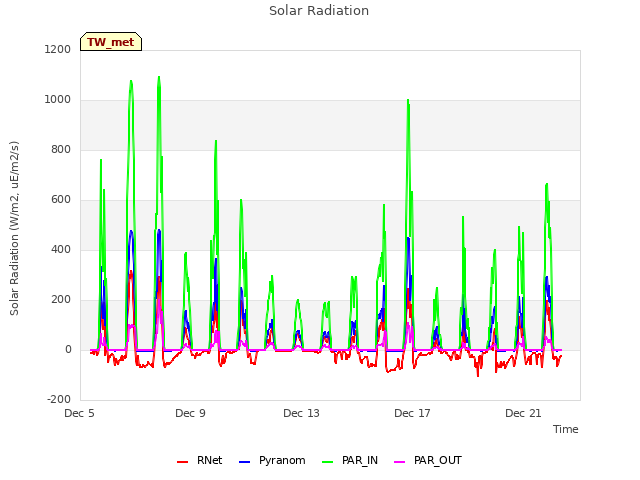The height and width of the screenshot is (480, 640).
Task: Click the 800 y-axis tick label
Action: (61, 149)
